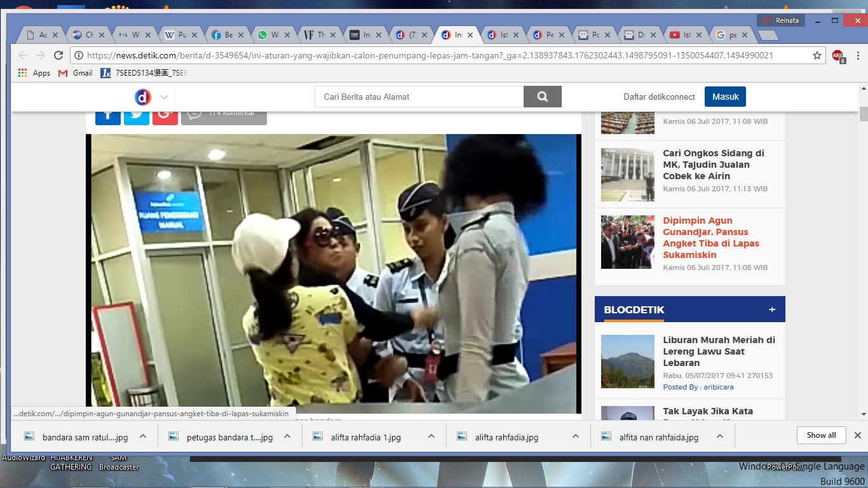This screenshot has width=868, height=488.
Task: Click the 'HIJABKEREN GATHERING' desktop shortcut
Action: tap(71, 463)
